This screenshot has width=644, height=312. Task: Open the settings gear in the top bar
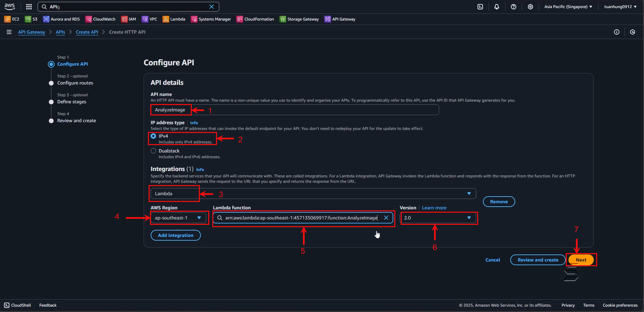click(x=530, y=7)
